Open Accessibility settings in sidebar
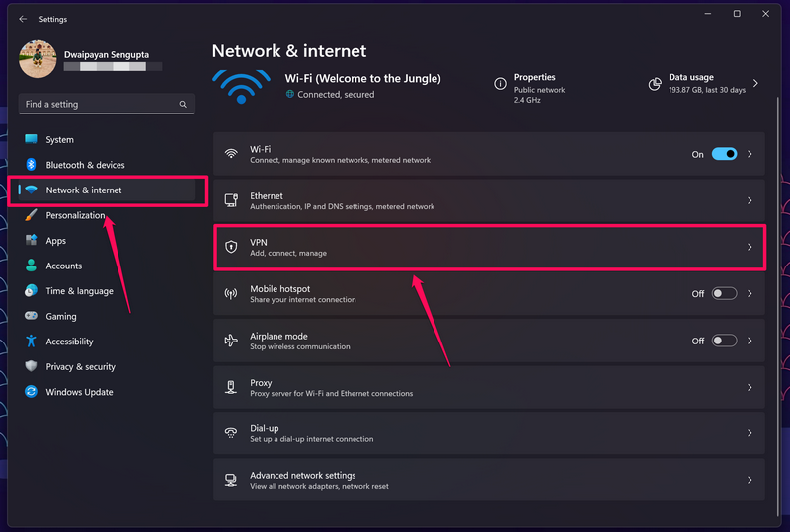The width and height of the screenshot is (790, 532). (x=69, y=342)
